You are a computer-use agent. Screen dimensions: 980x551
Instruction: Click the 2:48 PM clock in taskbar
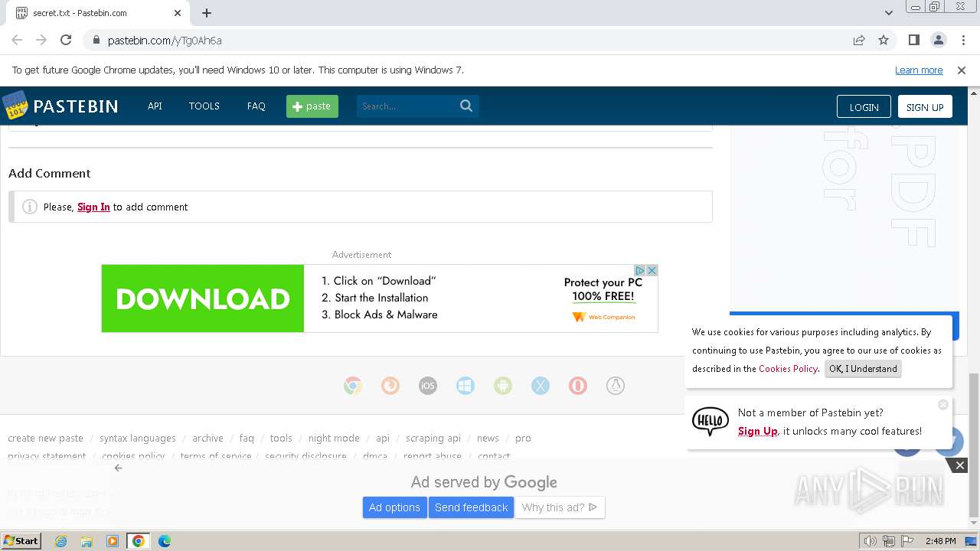tap(940, 541)
